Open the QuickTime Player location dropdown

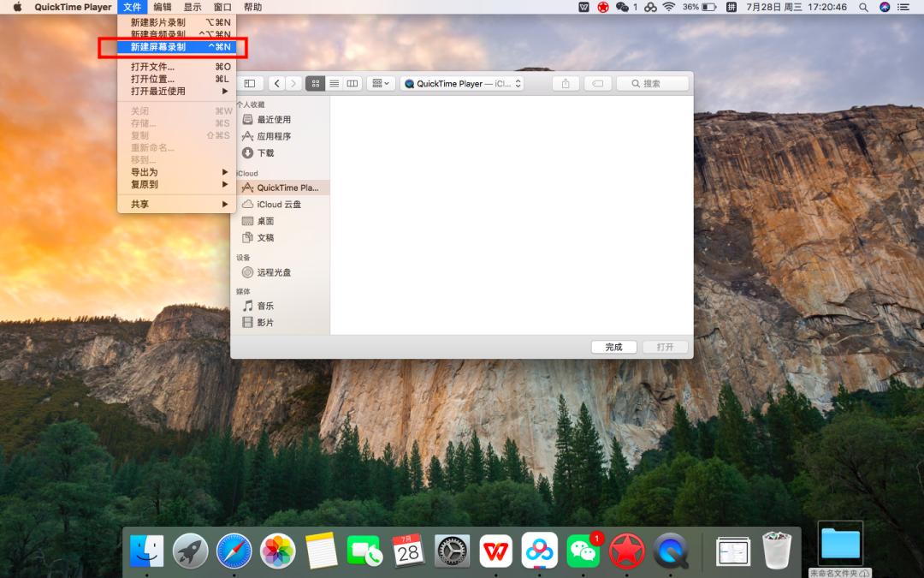point(462,83)
